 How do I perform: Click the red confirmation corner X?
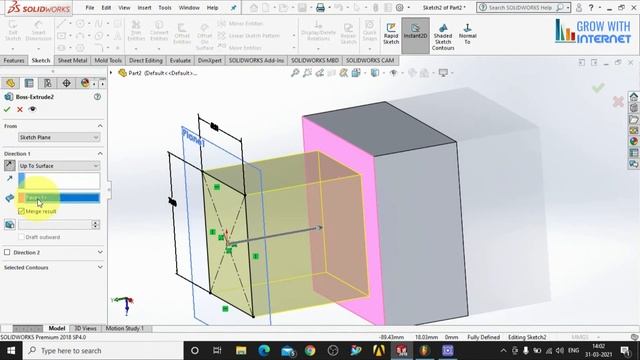click(x=618, y=102)
